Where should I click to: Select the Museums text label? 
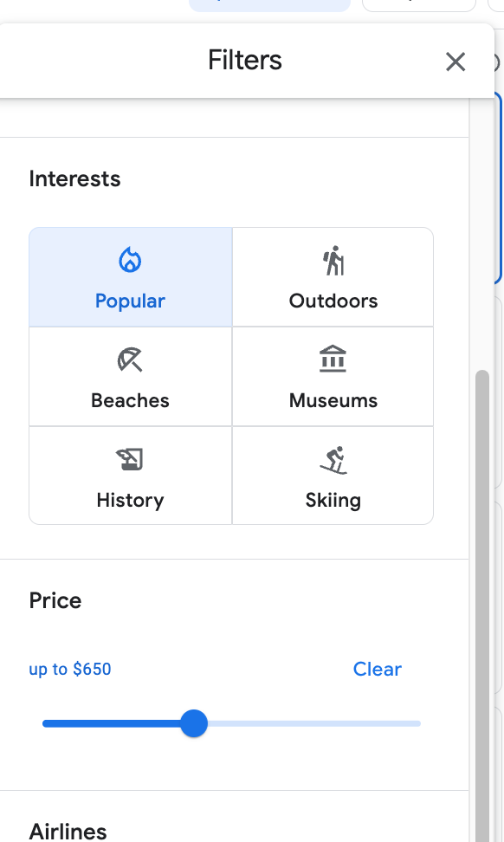point(333,400)
